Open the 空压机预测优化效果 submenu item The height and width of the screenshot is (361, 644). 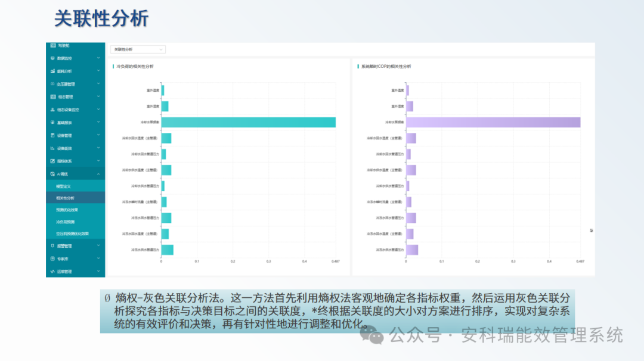(x=76, y=234)
